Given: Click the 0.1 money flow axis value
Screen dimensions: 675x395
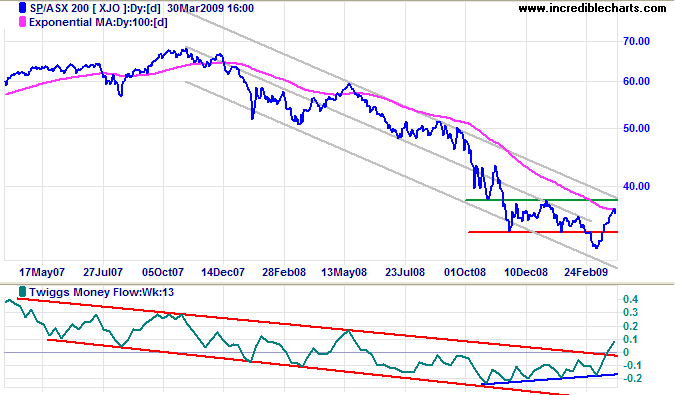Looking at the screenshot, I should tap(631, 339).
